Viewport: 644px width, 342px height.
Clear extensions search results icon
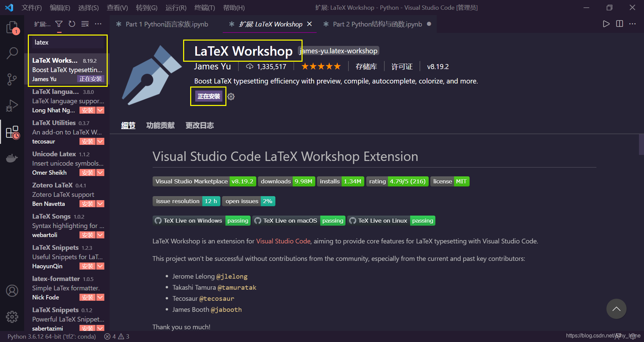(85, 24)
